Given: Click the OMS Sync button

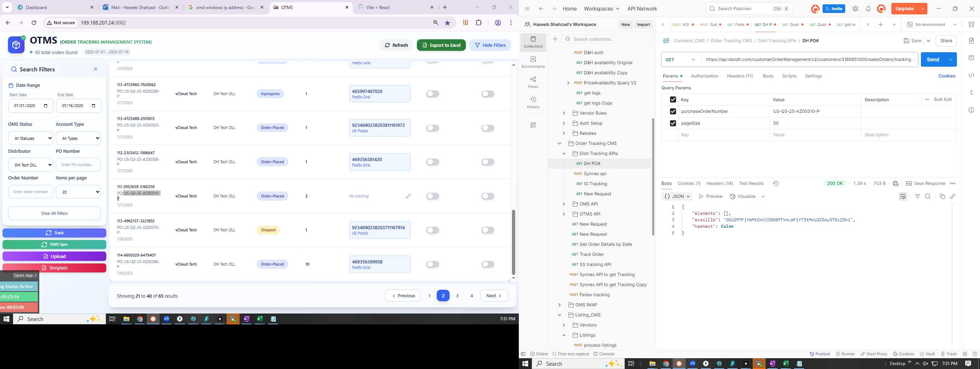Looking at the screenshot, I should point(54,245).
